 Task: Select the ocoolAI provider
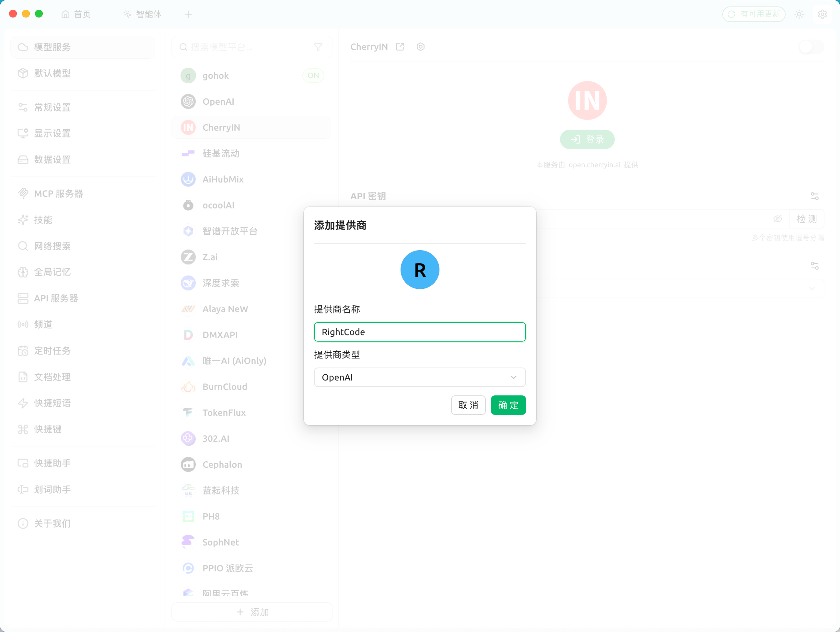(251, 205)
